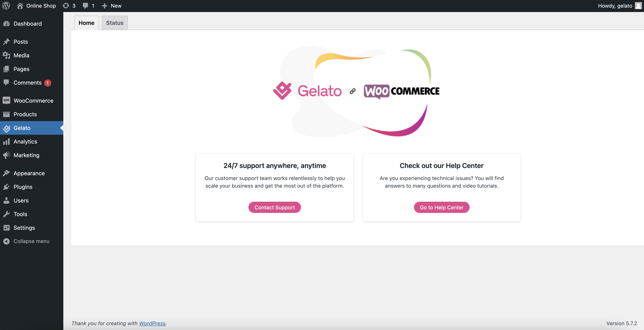The width and height of the screenshot is (644, 330).
Task: Click Contact Support button
Action: coord(274,207)
